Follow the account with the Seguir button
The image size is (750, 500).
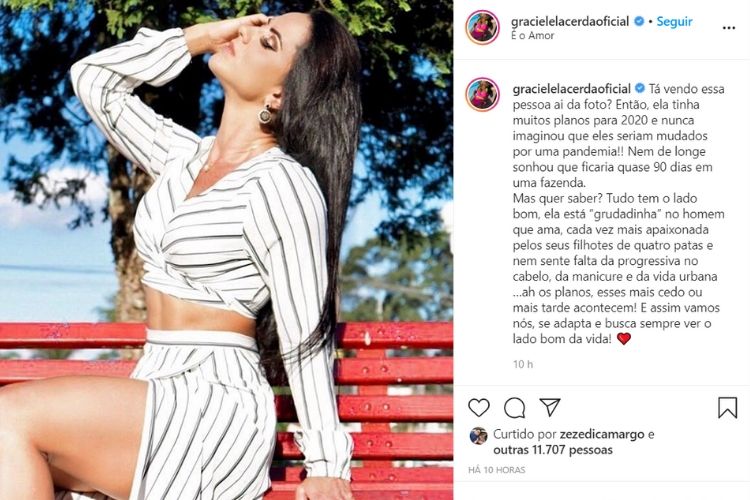674,22
